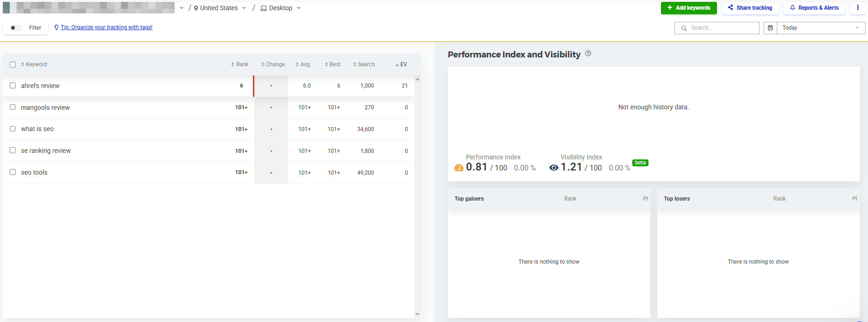The width and height of the screenshot is (868, 322).
Task: Click the Visibility Index eye icon
Action: pos(554,168)
